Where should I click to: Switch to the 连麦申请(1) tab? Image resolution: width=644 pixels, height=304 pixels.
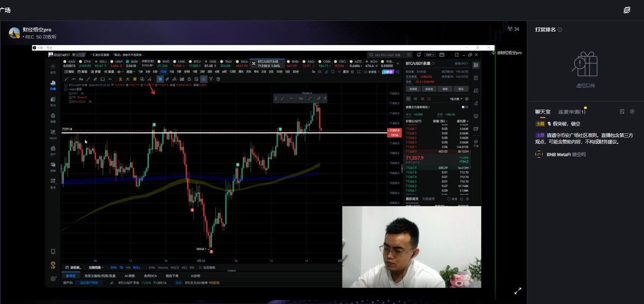(572, 112)
